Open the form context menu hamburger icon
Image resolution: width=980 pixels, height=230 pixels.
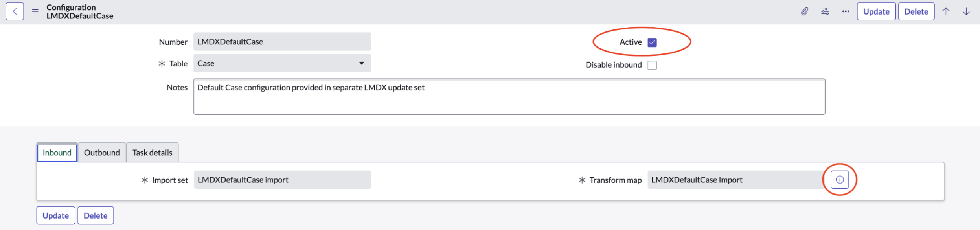[x=35, y=11]
